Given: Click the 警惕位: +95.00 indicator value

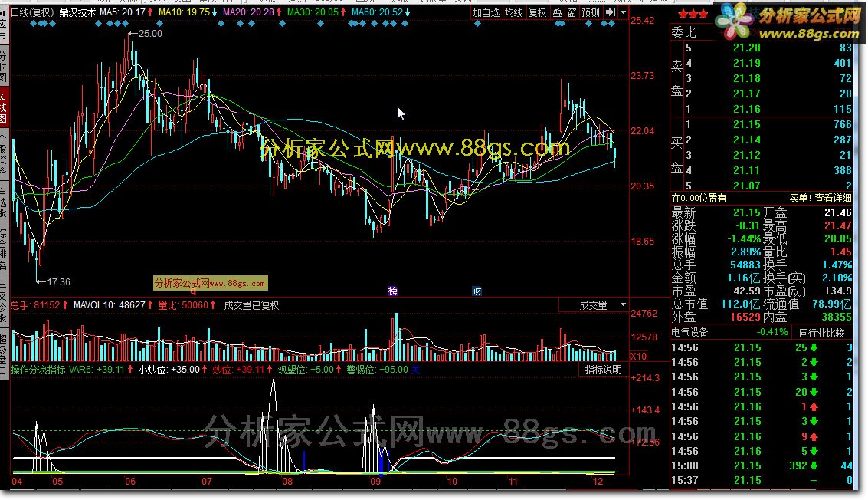Looking at the screenshot, I should [x=377, y=370].
